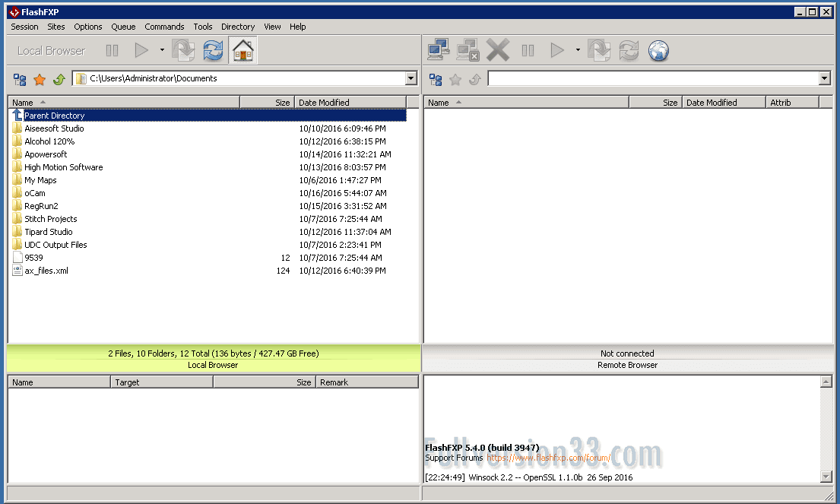Screen dimensions: 840x504
Task: Sort remote list by Name column
Action: pos(526,103)
